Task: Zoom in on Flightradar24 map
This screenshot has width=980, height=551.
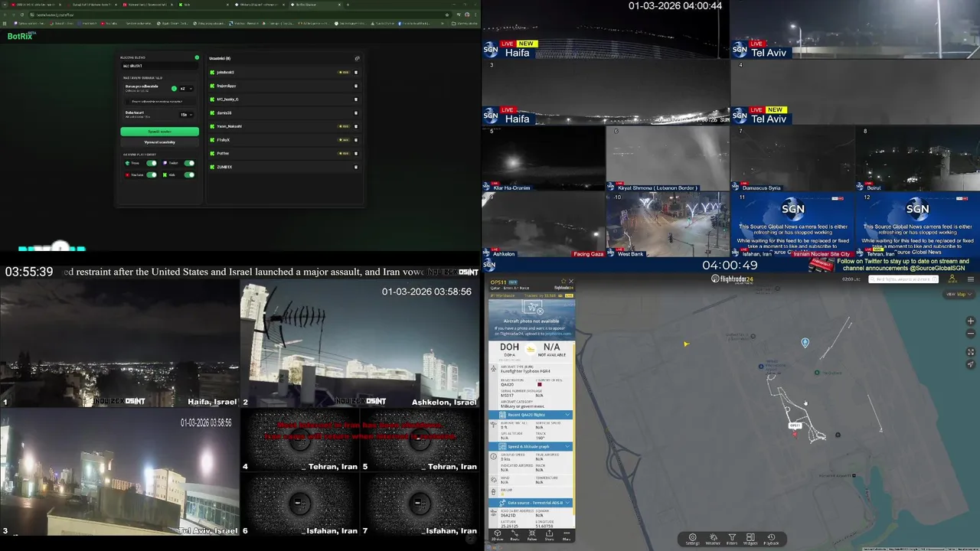Action: pos(971,321)
